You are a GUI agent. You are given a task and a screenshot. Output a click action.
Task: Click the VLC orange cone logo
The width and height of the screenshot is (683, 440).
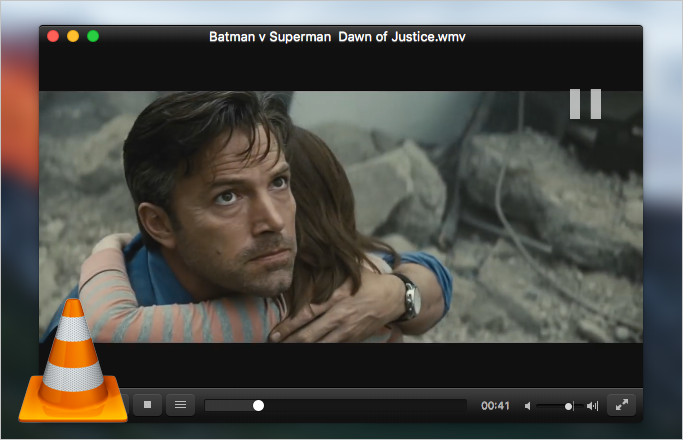[73, 361]
